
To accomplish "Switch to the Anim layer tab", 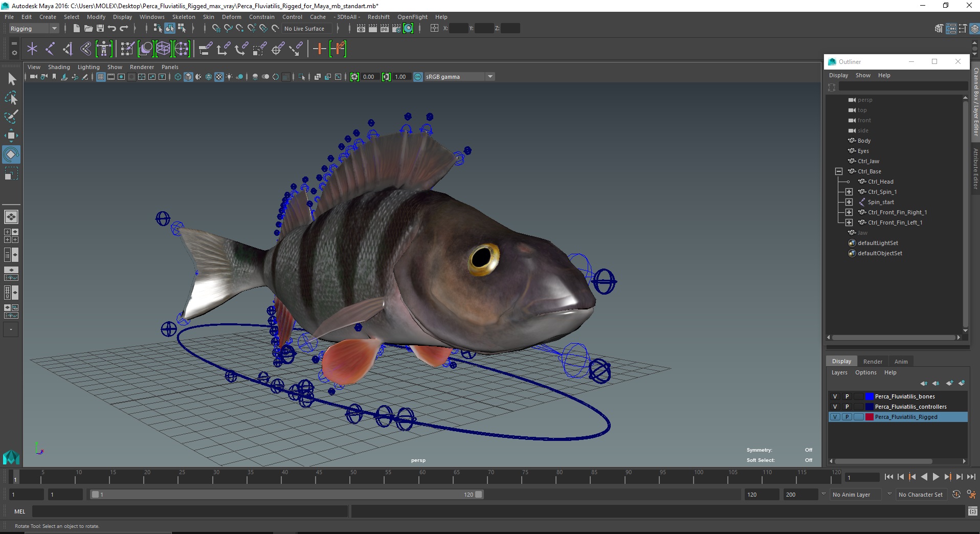I will (x=901, y=362).
